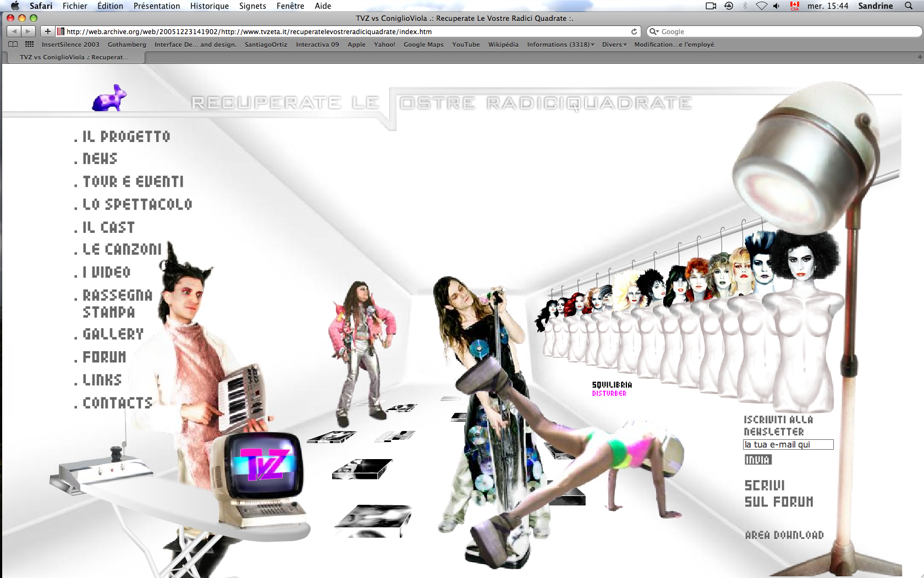Open the Apple menu icon
The width and height of the screenshot is (924, 578).
[15, 6]
